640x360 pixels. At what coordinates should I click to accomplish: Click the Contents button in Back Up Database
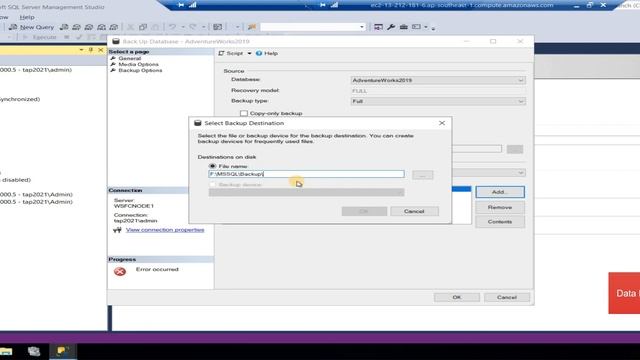click(500, 222)
